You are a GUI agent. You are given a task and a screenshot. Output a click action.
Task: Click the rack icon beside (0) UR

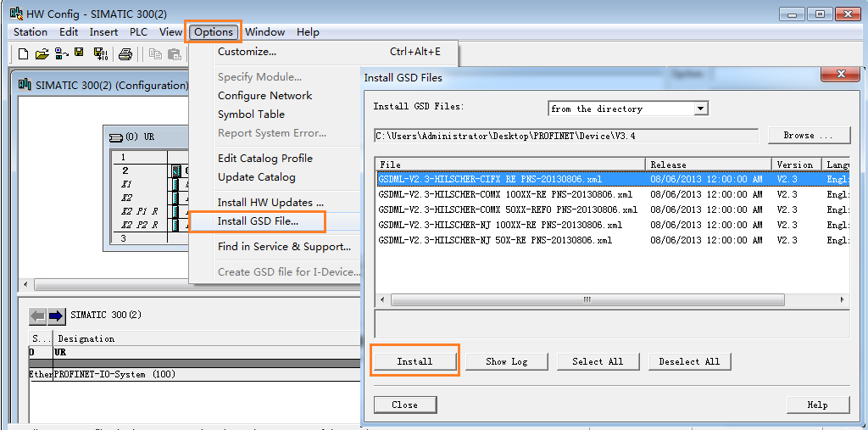pyautogui.click(x=115, y=137)
